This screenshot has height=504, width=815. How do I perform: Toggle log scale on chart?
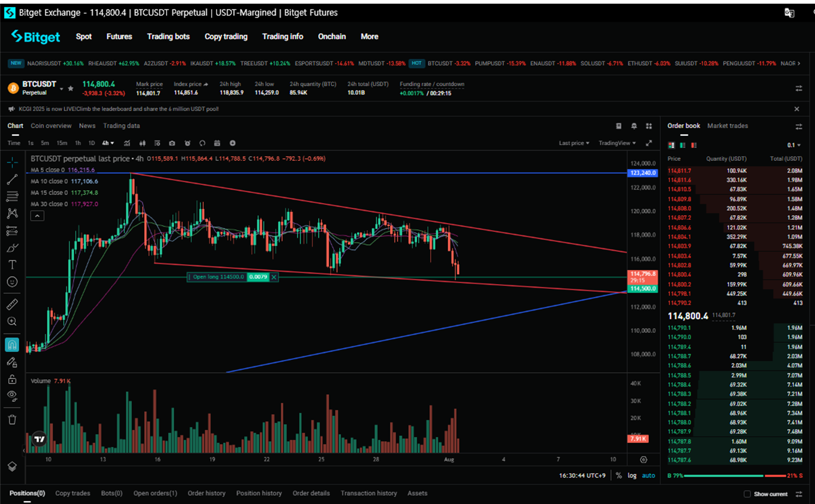click(x=632, y=475)
